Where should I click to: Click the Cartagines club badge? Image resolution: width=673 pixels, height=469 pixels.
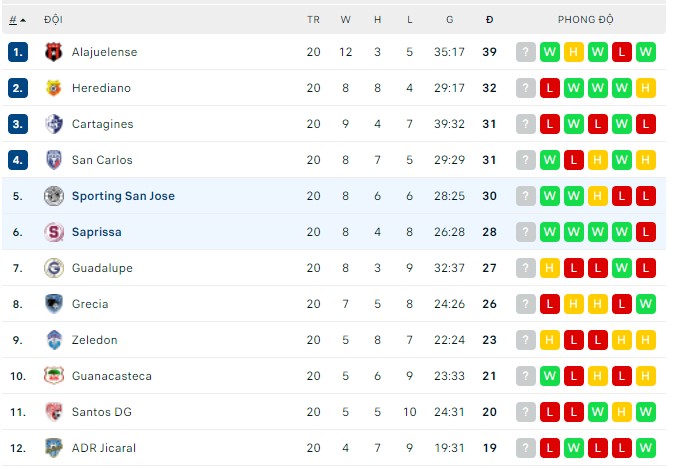point(54,124)
